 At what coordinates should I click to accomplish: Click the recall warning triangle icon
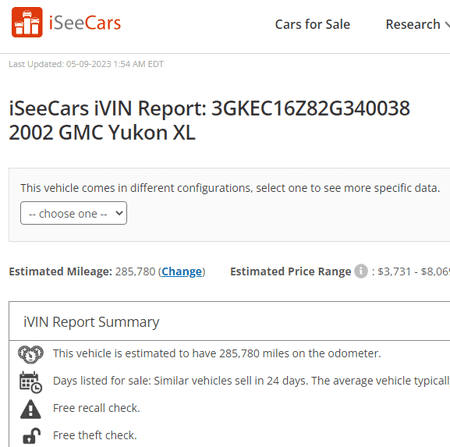point(31,409)
